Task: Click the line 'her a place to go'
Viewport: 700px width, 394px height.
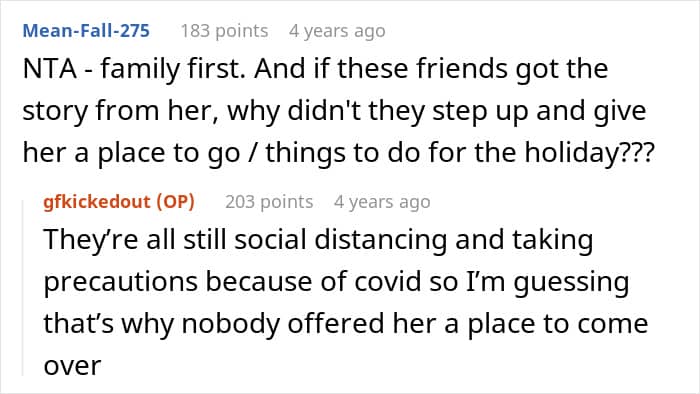Action: (339, 153)
